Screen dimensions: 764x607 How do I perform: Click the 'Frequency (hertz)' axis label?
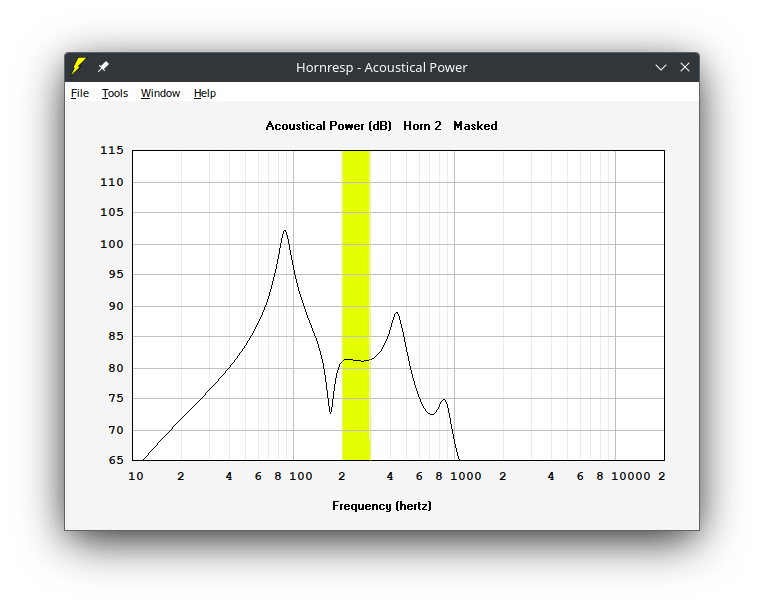tap(382, 506)
